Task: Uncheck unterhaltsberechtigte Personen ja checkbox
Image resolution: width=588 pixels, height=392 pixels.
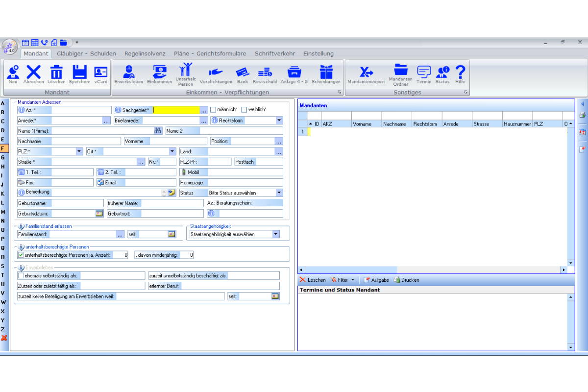Action: (21, 255)
